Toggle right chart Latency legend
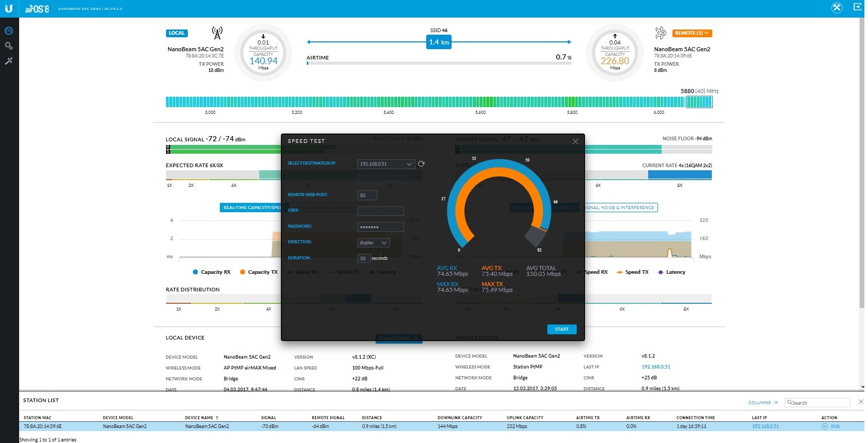This screenshot has height=443, width=868. coord(671,272)
